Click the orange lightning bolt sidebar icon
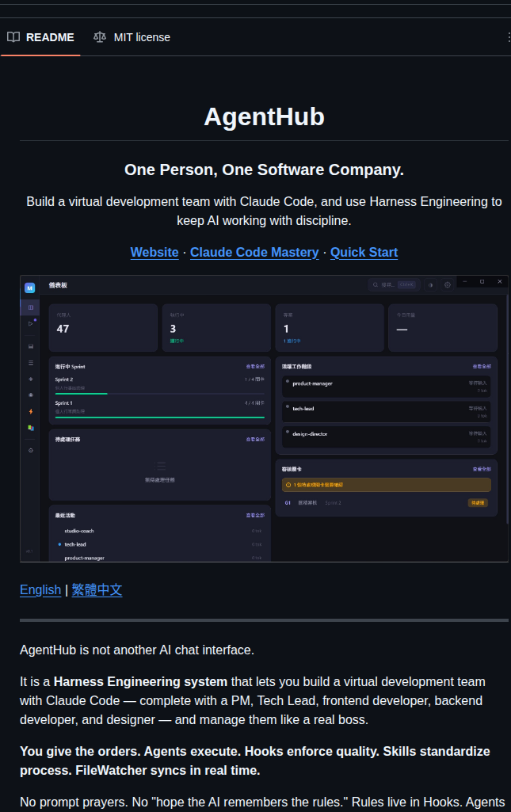This screenshot has width=511, height=812. pyautogui.click(x=31, y=412)
